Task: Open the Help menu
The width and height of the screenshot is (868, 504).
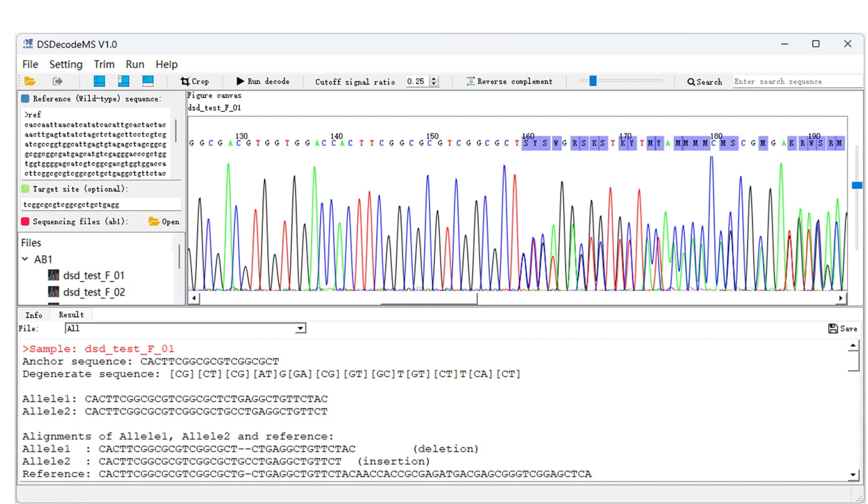Action: tap(166, 64)
